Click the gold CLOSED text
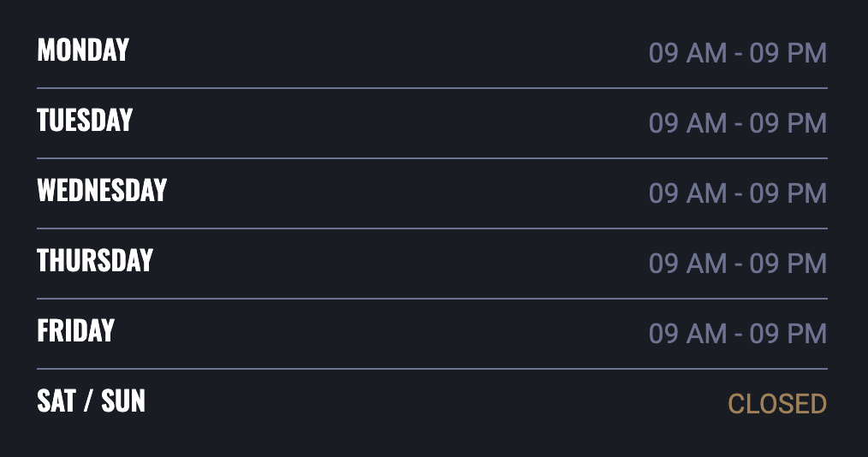The width and height of the screenshot is (868, 457). pos(777,404)
